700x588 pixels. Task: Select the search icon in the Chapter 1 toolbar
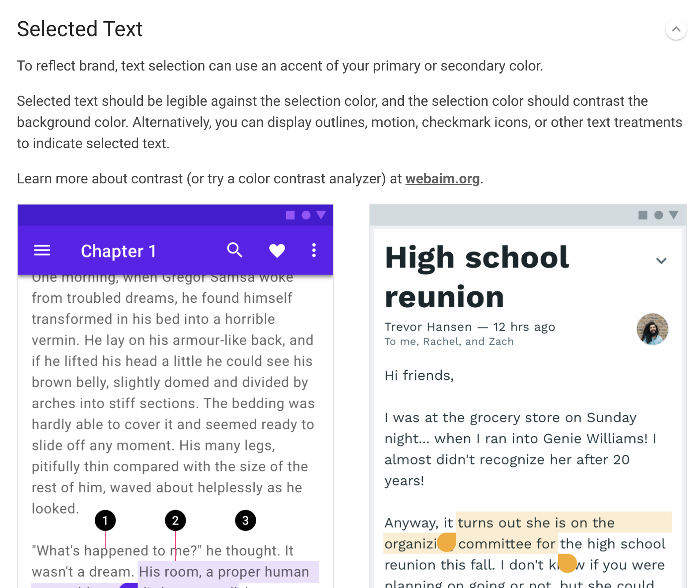tap(235, 250)
